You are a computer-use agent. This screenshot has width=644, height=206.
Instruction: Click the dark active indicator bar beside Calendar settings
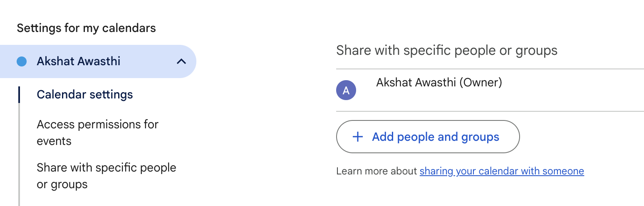pyautogui.click(x=19, y=95)
